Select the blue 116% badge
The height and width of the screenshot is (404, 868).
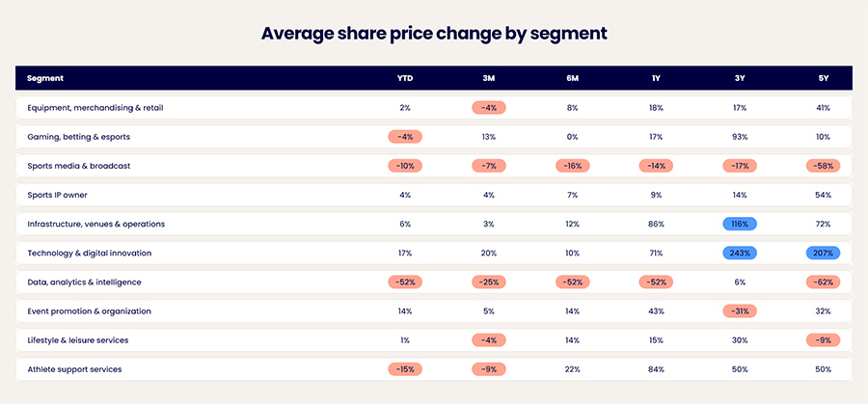click(740, 224)
